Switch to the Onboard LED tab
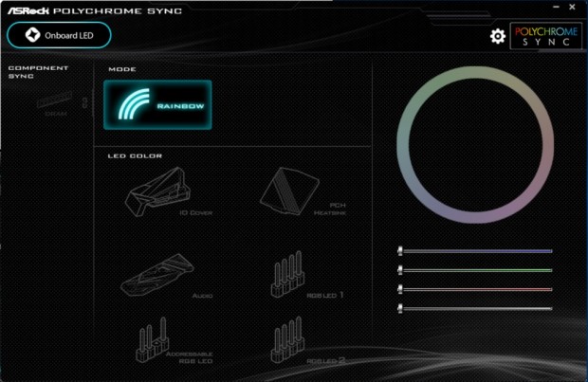 59,35
